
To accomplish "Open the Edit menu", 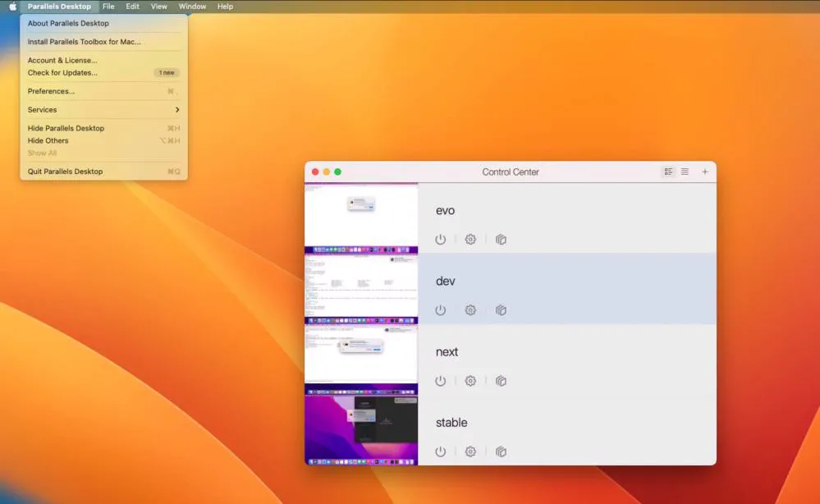I will click(132, 7).
